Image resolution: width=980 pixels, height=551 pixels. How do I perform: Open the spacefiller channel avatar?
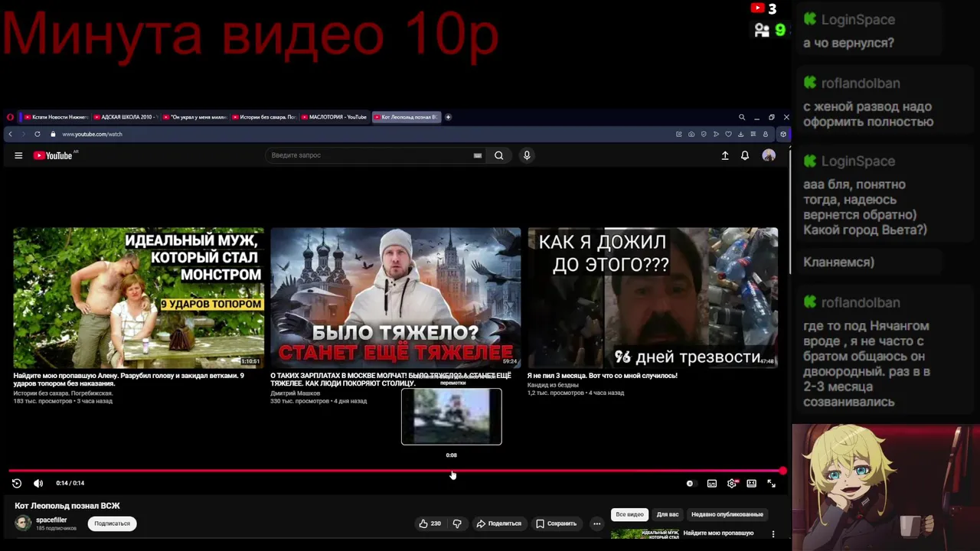pos(23,523)
